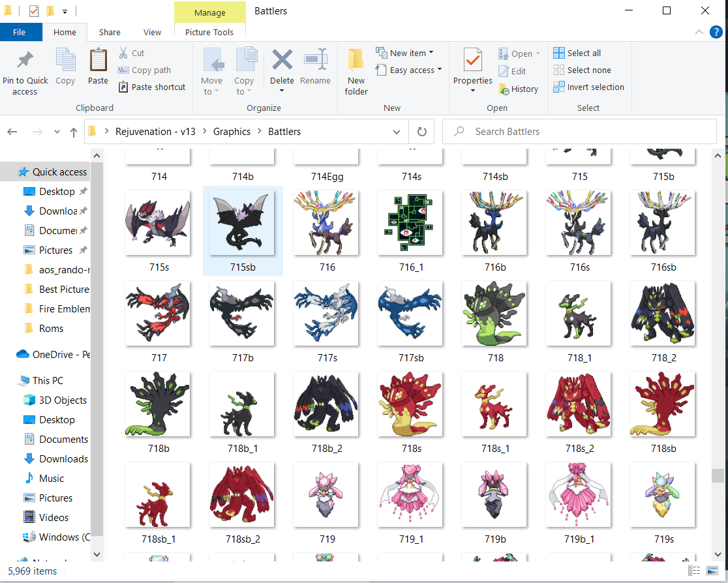728x583 pixels.
Task: Select the 719_1 pink sprite thumbnail
Action: (x=410, y=495)
